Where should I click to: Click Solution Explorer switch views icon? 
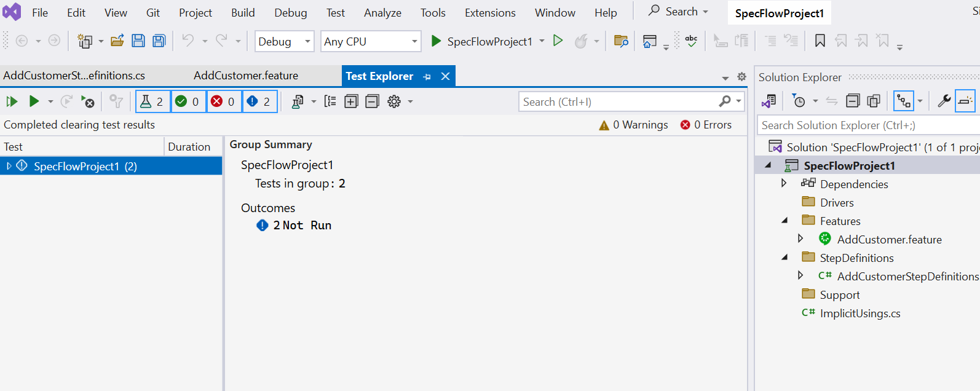coord(769,101)
